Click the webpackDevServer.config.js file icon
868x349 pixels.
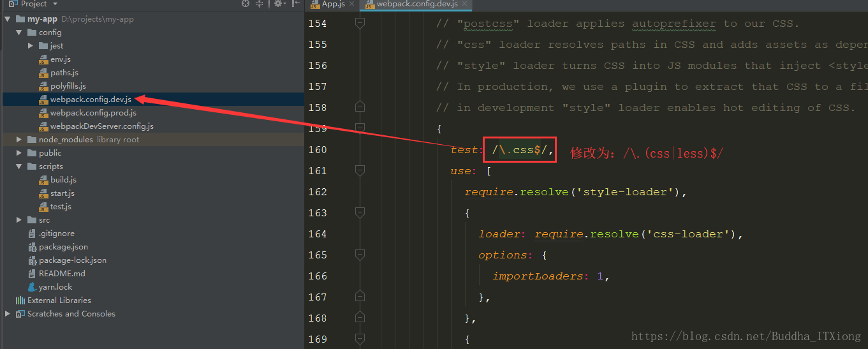tap(43, 126)
